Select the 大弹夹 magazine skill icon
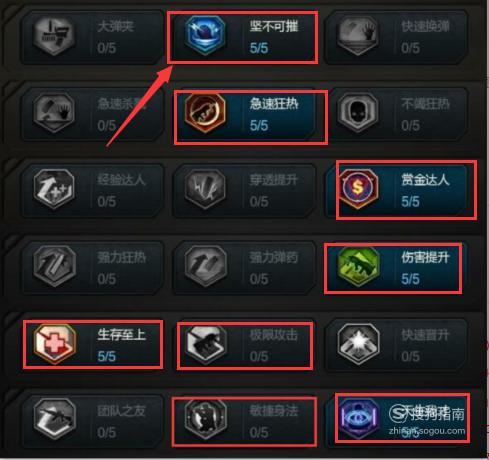Image resolution: width=489 pixels, height=460 pixels. 54,36
